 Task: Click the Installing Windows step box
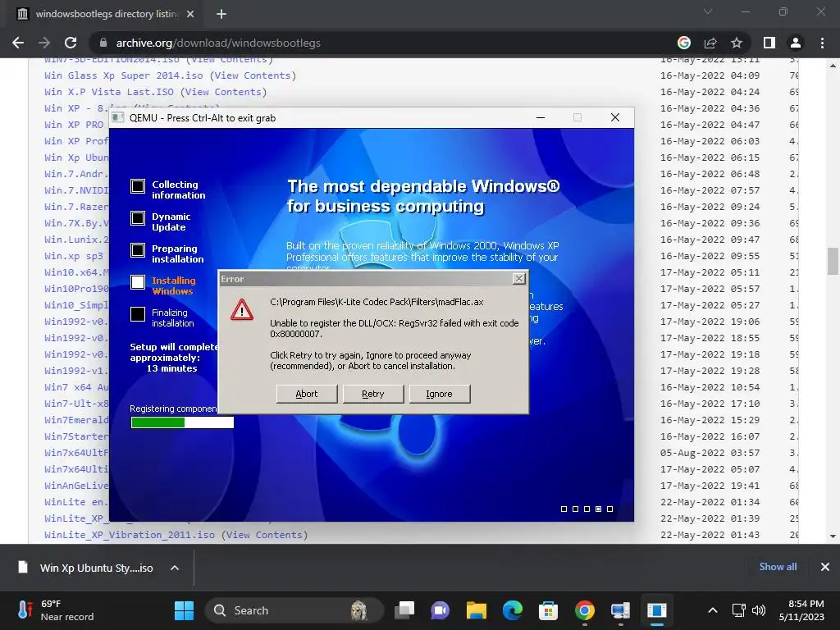[138, 282]
